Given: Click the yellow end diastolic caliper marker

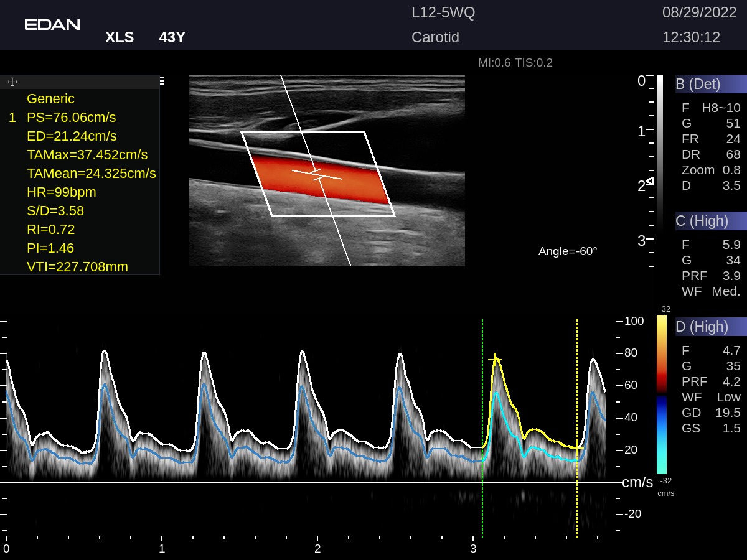Looking at the screenshot, I should pyautogui.click(x=577, y=447).
